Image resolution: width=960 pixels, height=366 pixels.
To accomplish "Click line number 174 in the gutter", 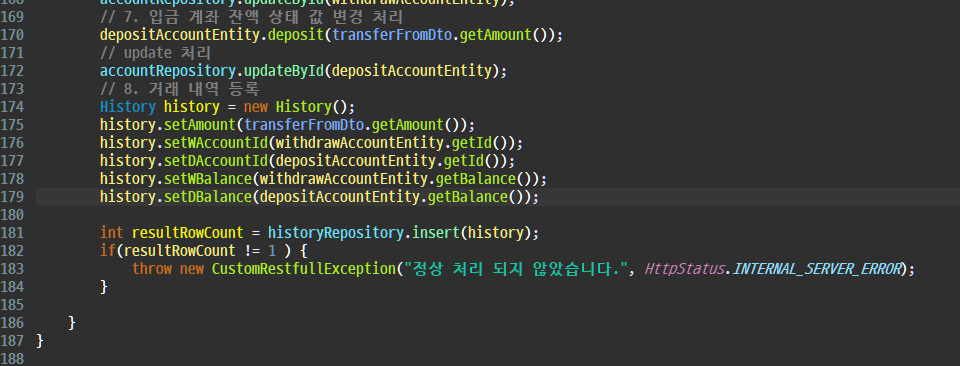I will [12, 107].
